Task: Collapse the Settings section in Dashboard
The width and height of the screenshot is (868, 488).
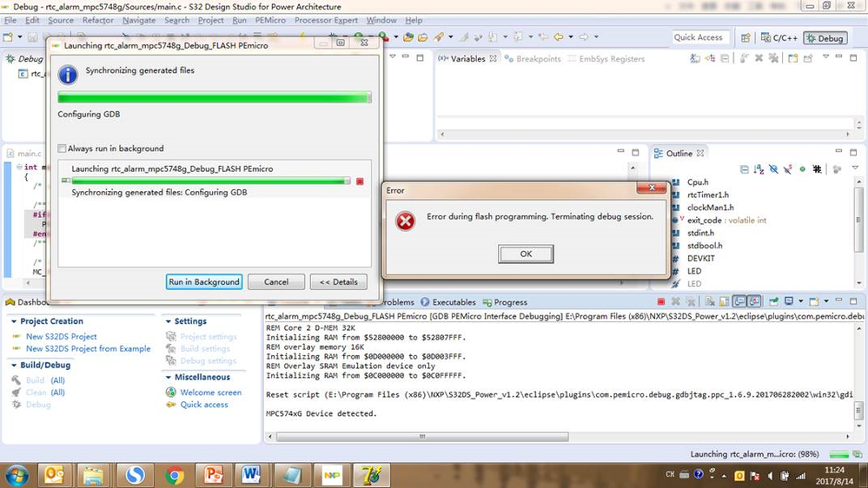Action: click(x=169, y=321)
